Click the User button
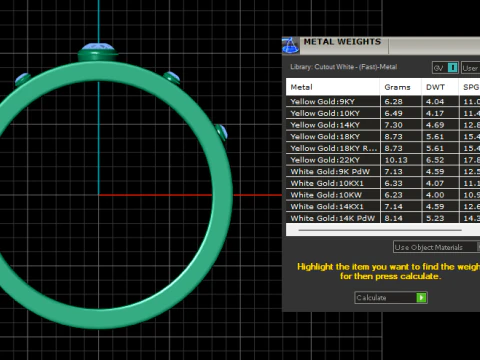 click(x=471, y=68)
